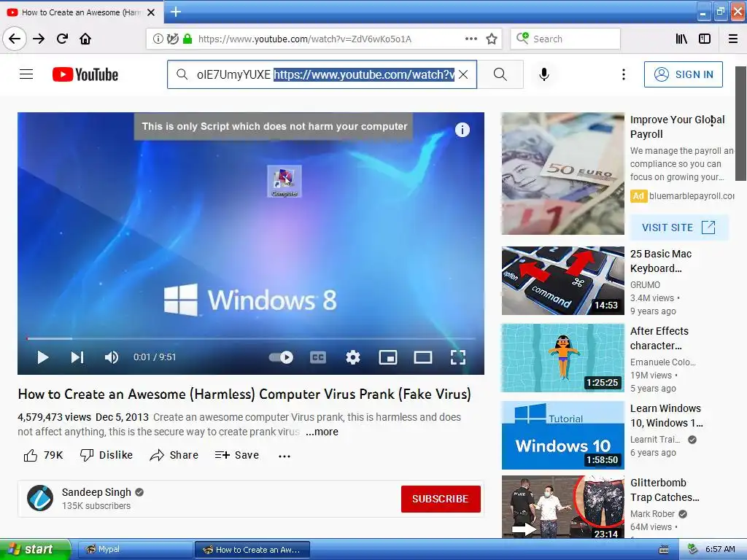Go back to the previous page

[x=15, y=39]
